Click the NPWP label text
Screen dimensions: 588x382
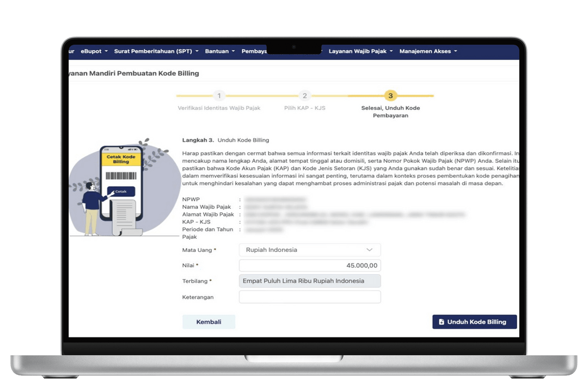(x=191, y=200)
